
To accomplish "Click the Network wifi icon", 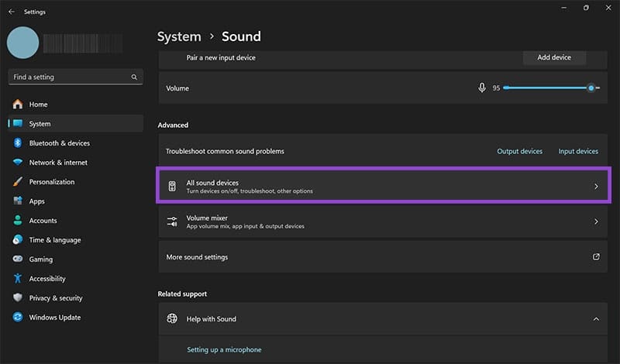I will (18, 163).
